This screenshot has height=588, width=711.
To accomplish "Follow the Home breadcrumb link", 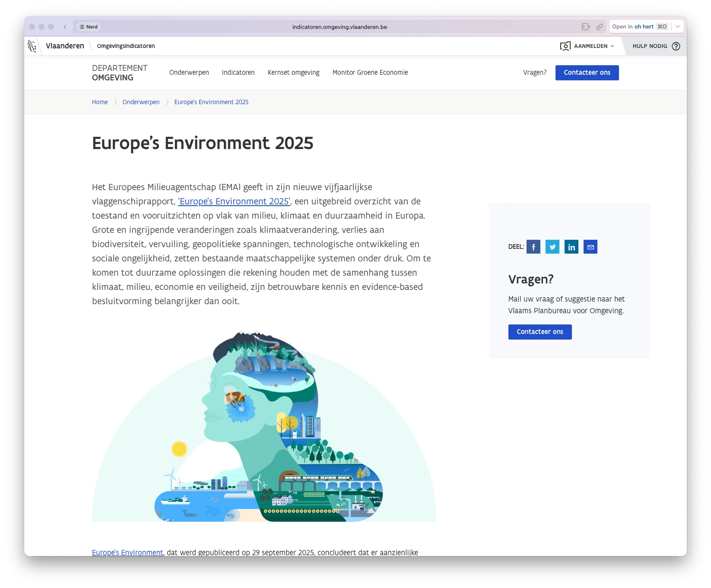I will [100, 102].
